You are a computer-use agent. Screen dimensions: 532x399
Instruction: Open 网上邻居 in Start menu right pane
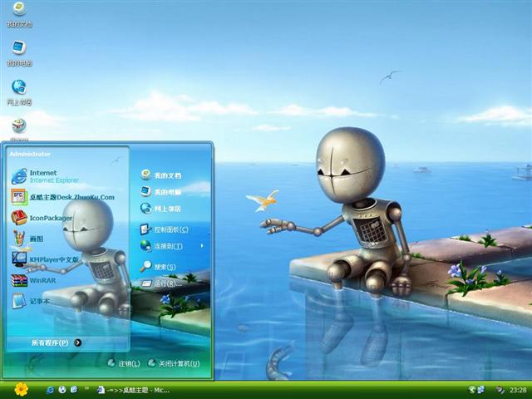(x=160, y=209)
